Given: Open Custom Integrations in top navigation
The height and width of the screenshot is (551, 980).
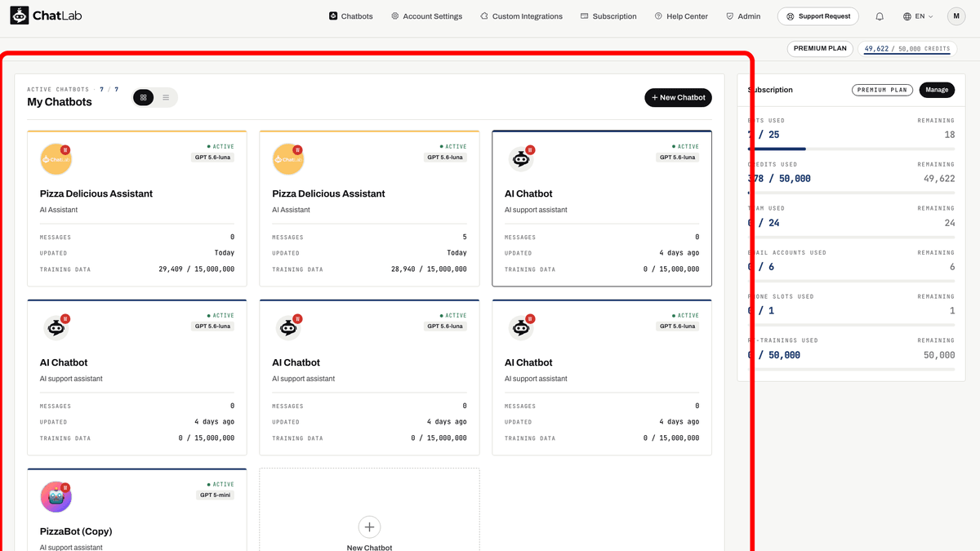Looking at the screenshot, I should pos(521,16).
